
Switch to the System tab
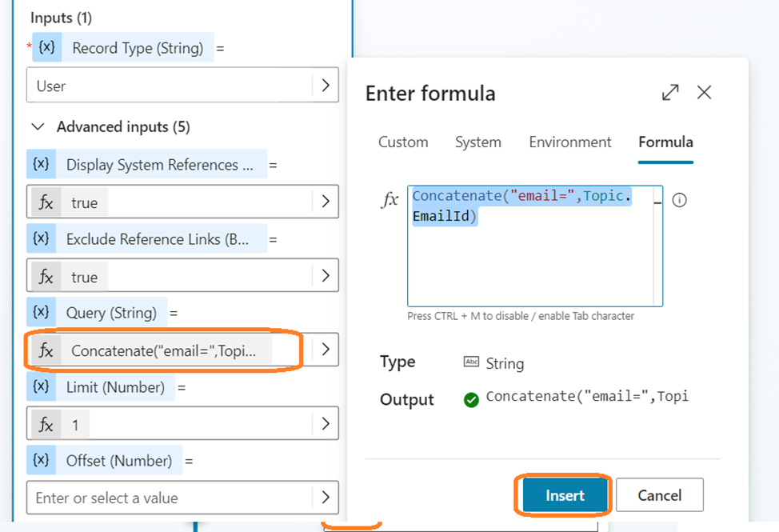477,142
